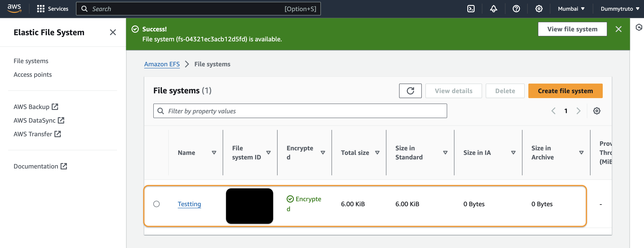Viewport: 644px width, 248px height.
Task: Open the Testting file system link
Action: (189, 204)
